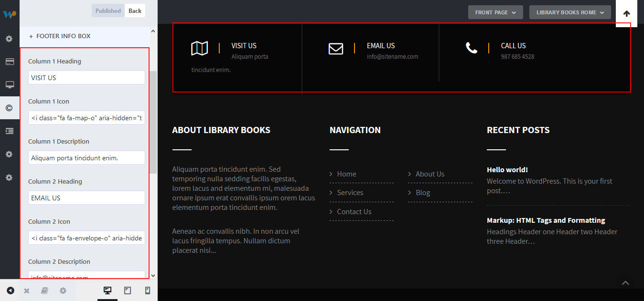This screenshot has width=644, height=301.
Task: Focus the Column 1 Icon code field
Action: [x=86, y=118]
